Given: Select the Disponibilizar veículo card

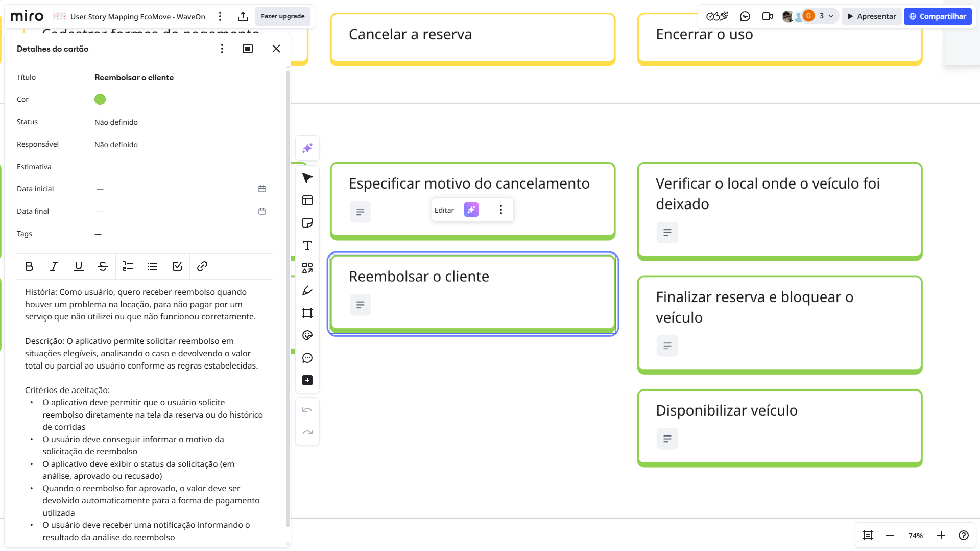Looking at the screenshot, I should [779, 410].
